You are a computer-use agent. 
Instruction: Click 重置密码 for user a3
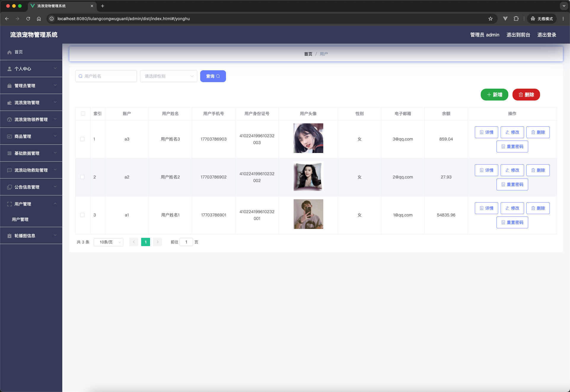click(x=512, y=146)
